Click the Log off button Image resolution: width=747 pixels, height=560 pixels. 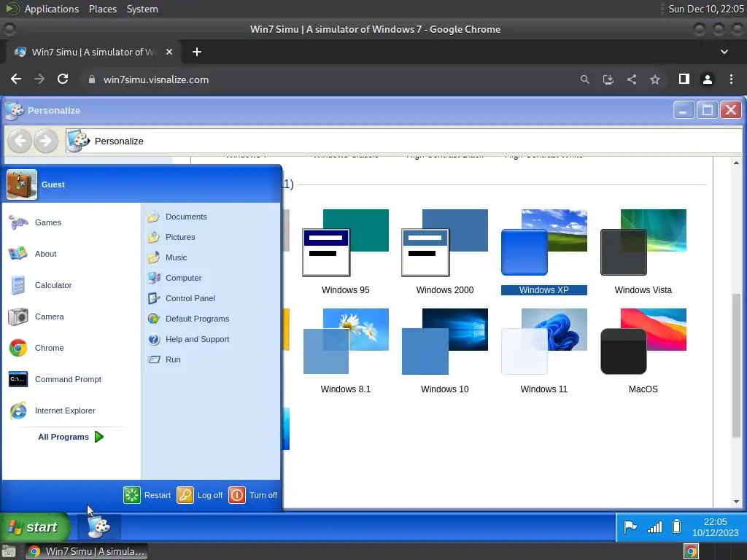click(x=200, y=495)
